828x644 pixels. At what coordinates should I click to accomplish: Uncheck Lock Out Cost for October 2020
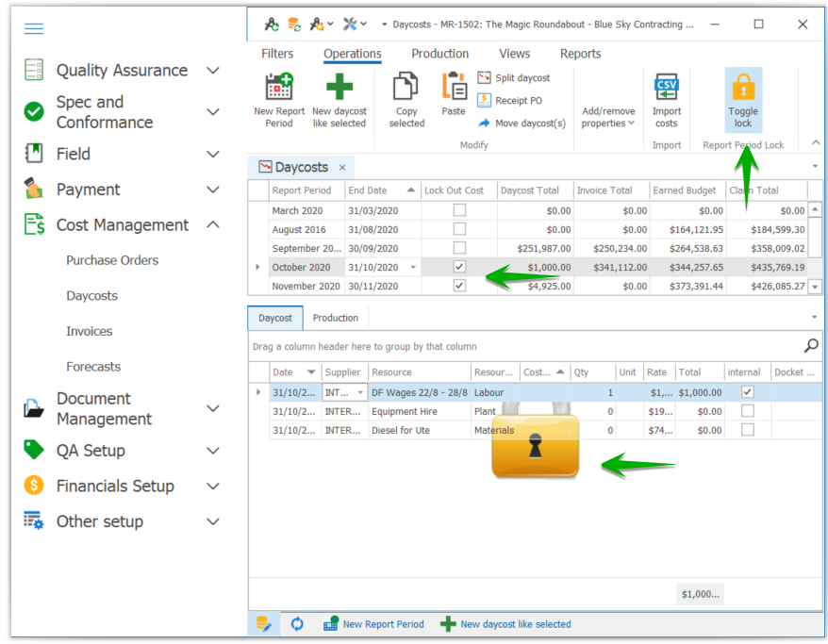[459, 267]
